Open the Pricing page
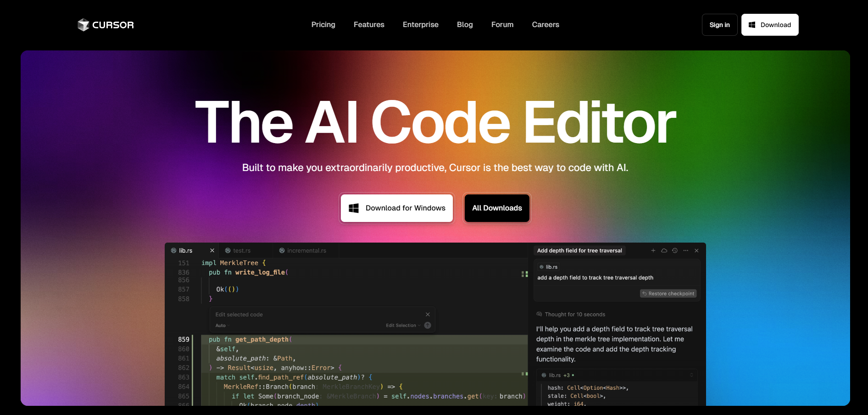Image resolution: width=868 pixels, height=415 pixels. 323,25
